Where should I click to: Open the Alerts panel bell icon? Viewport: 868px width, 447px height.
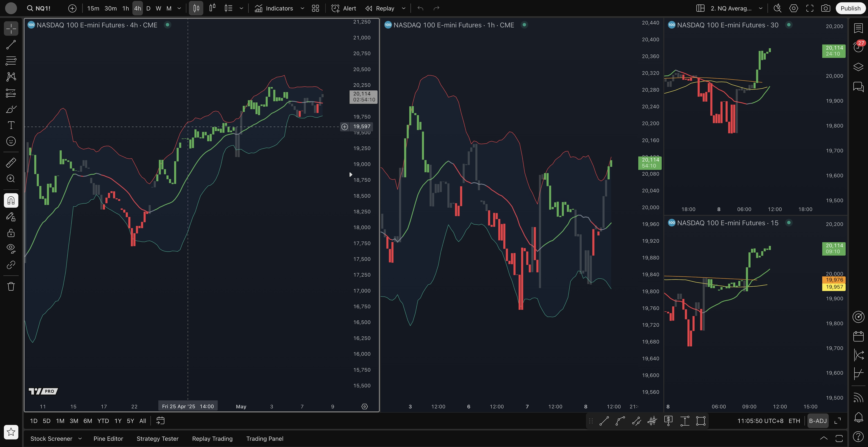tap(858, 417)
